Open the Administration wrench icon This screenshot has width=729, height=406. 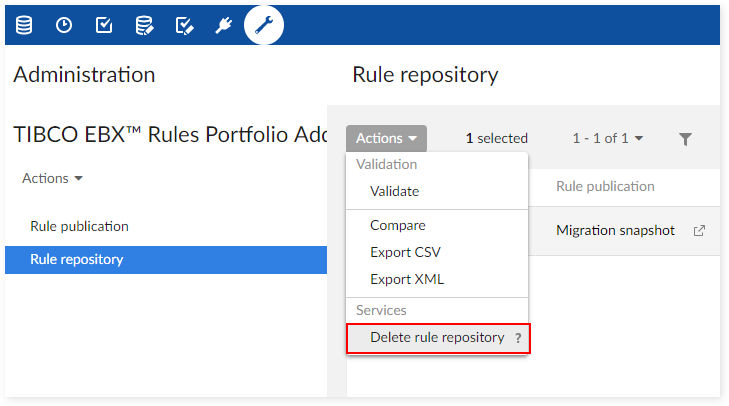(264, 25)
